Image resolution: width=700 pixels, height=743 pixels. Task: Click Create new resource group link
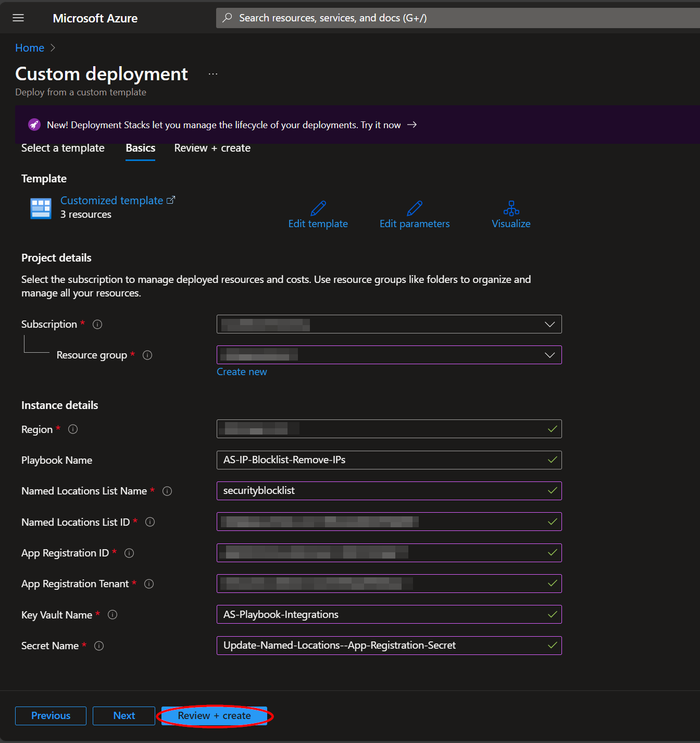click(x=242, y=371)
